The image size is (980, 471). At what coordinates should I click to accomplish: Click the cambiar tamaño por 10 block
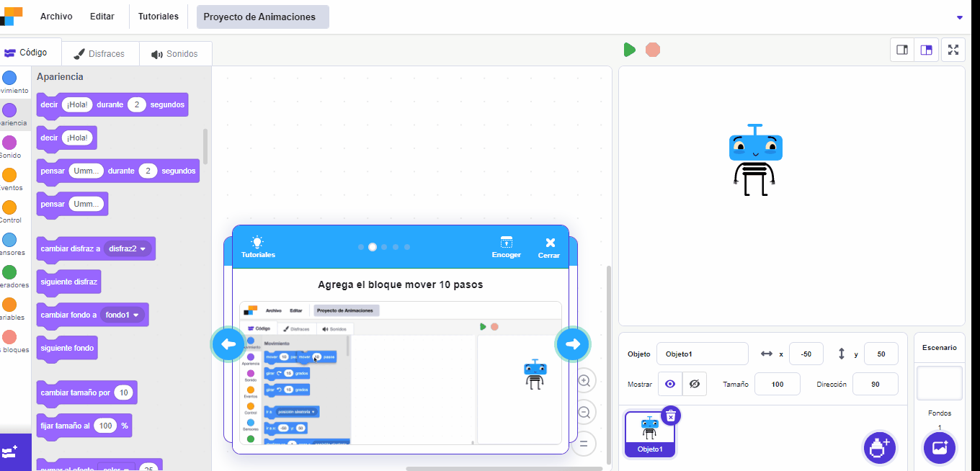click(86, 392)
